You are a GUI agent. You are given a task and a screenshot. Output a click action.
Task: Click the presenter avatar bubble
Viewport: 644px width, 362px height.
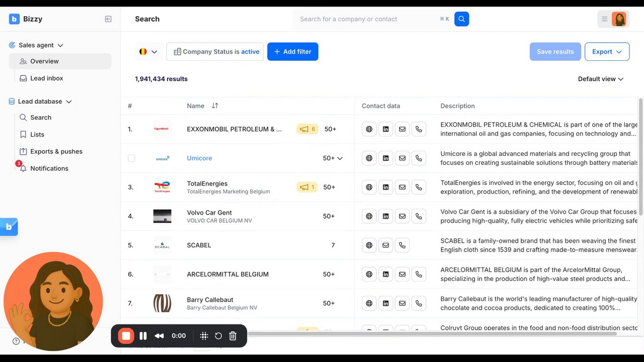(53, 302)
